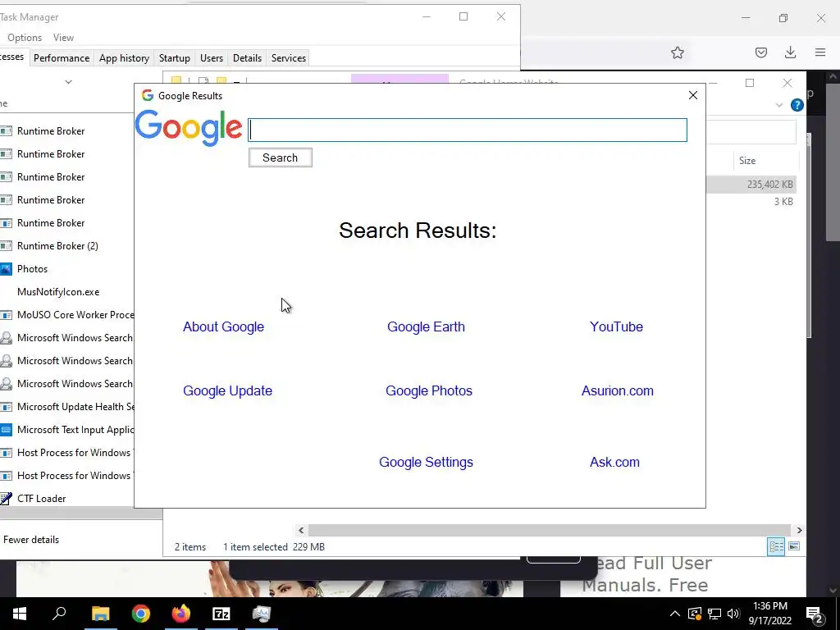Open Task Manager View menu

63,38
